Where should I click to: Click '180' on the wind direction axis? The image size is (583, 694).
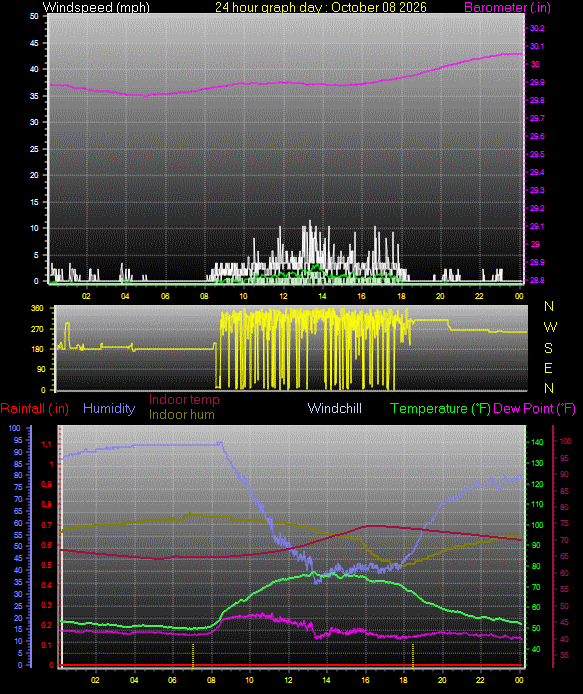click(37, 349)
